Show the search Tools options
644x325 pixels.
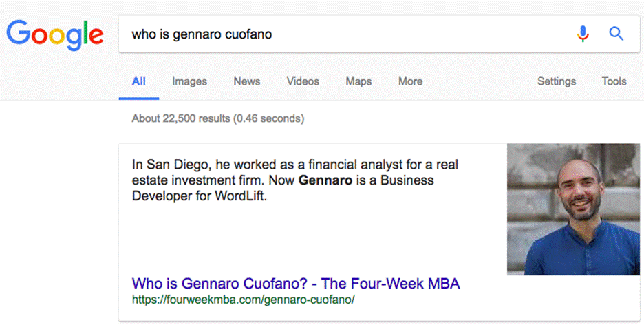coord(614,81)
